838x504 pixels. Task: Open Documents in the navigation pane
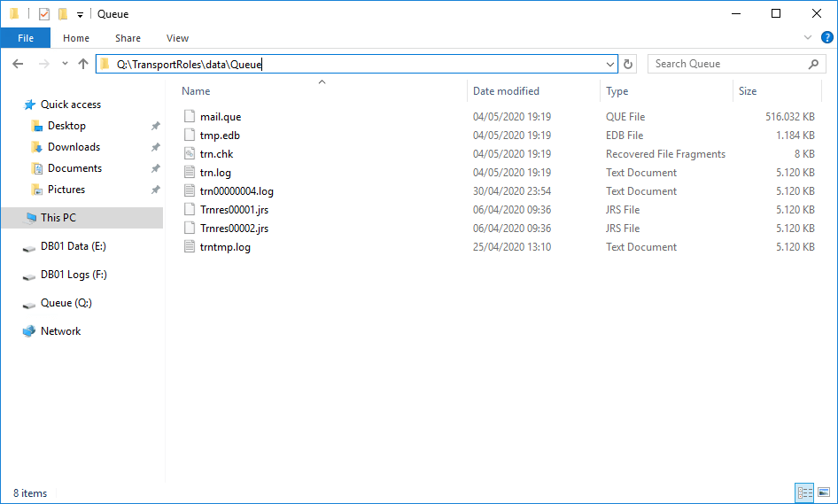(74, 168)
